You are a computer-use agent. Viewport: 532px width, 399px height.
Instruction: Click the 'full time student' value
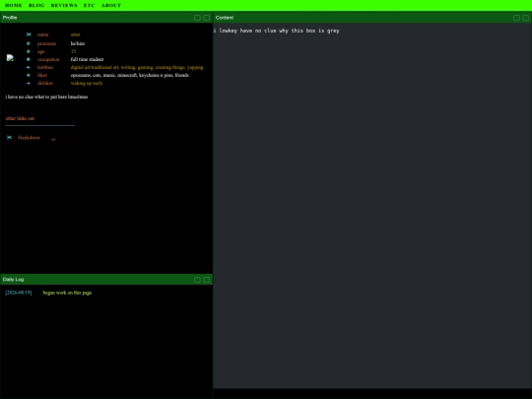tap(88, 59)
